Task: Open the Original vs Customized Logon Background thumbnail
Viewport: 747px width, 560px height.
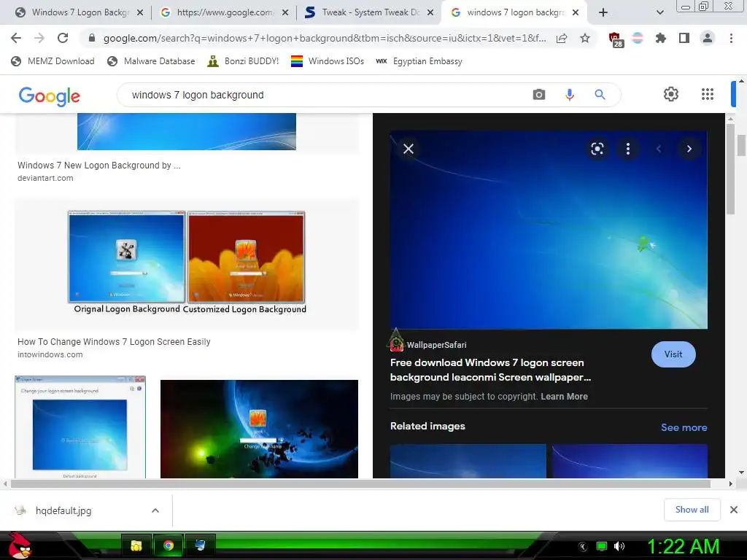Action: (x=187, y=262)
